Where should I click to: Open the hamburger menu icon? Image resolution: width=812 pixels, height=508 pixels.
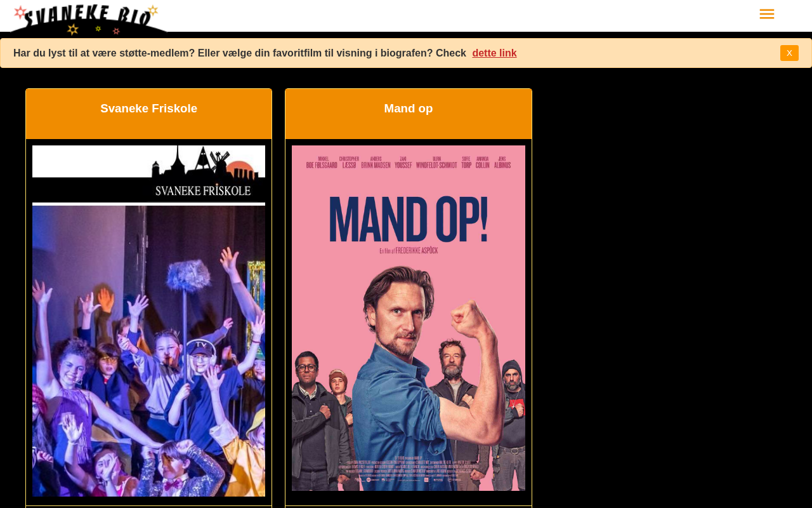766,14
